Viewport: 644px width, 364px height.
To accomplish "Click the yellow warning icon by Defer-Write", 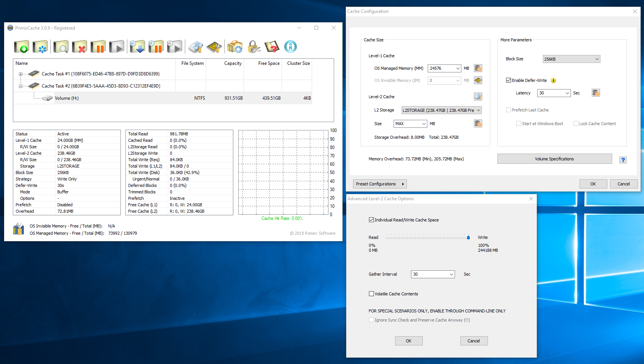I will pyautogui.click(x=553, y=80).
